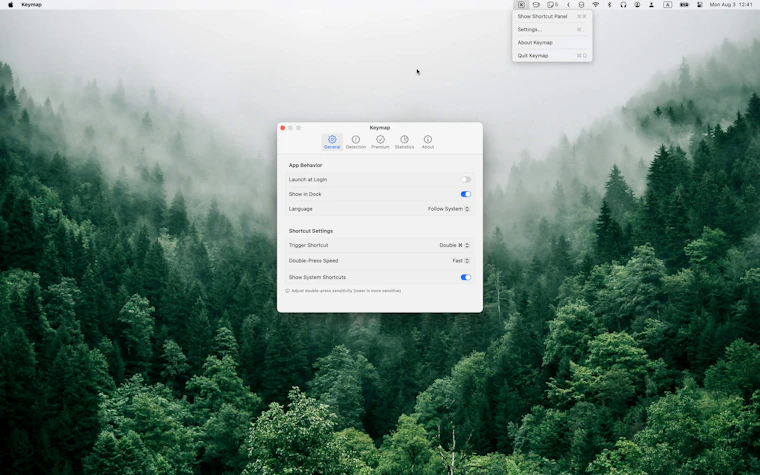
Task: Switch to the Detection tab
Action: pos(356,142)
